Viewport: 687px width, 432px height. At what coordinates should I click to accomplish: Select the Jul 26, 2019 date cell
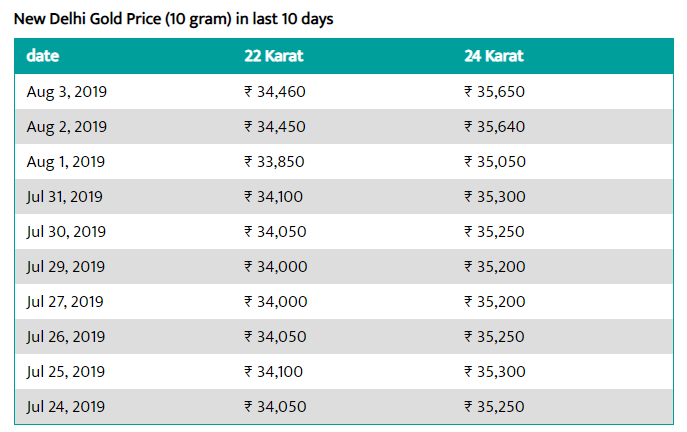(66, 337)
